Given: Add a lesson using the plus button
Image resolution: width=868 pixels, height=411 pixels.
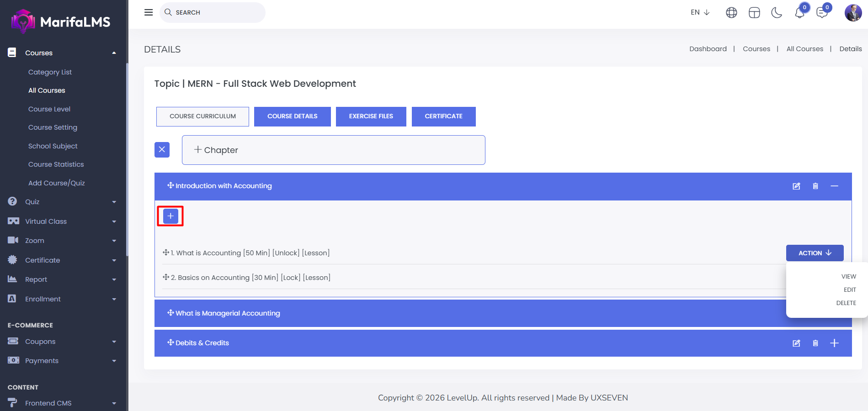Looking at the screenshot, I should [170, 216].
